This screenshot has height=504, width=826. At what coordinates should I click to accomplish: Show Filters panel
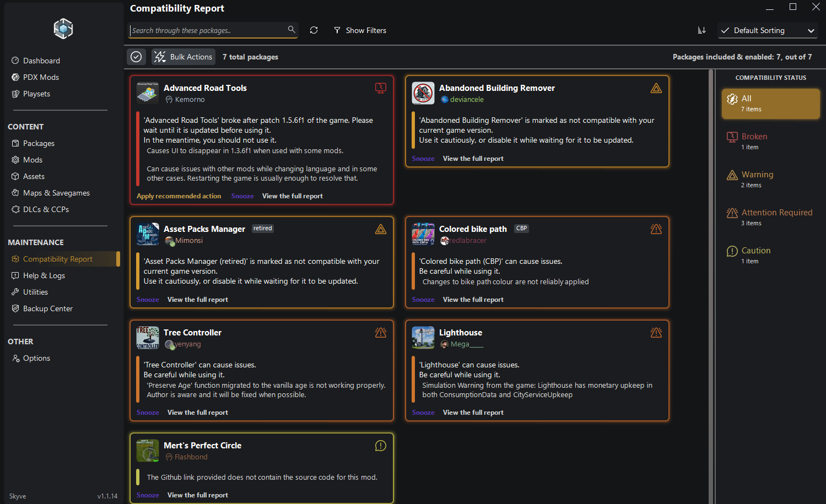(x=360, y=30)
